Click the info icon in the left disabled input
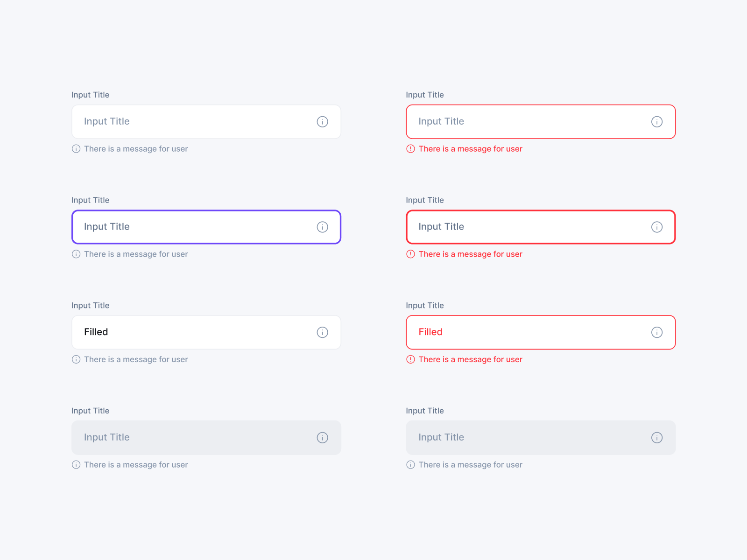The width and height of the screenshot is (747, 560). point(322,438)
